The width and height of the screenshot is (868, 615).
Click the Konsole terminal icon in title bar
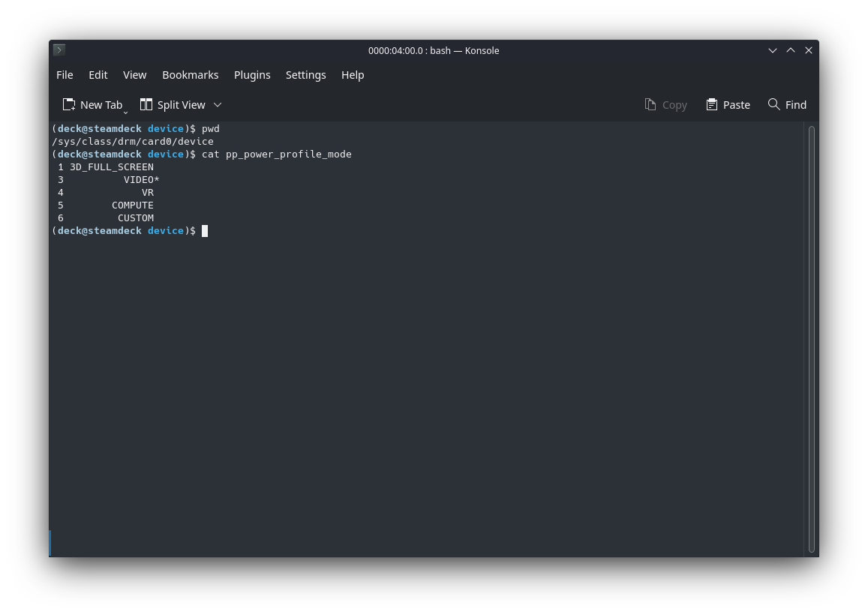click(59, 49)
